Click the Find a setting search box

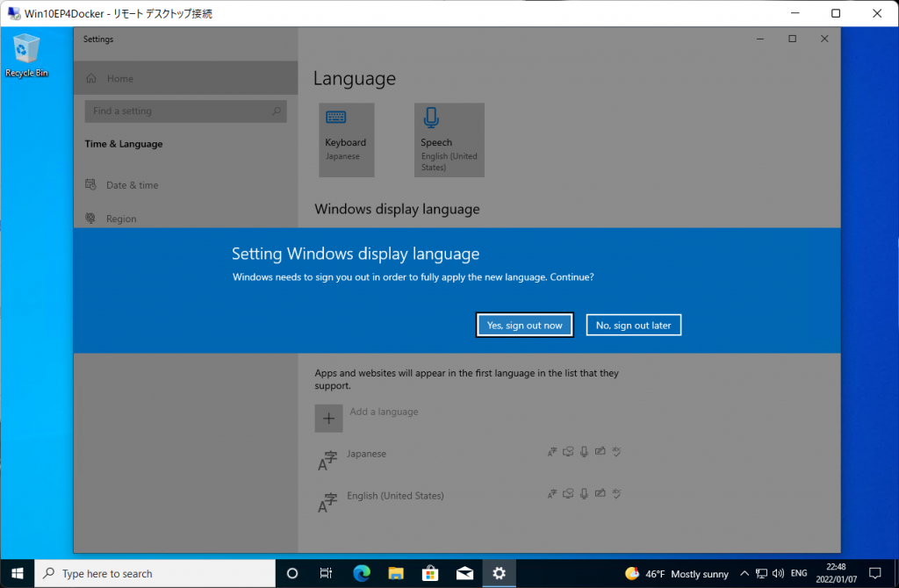pos(186,111)
